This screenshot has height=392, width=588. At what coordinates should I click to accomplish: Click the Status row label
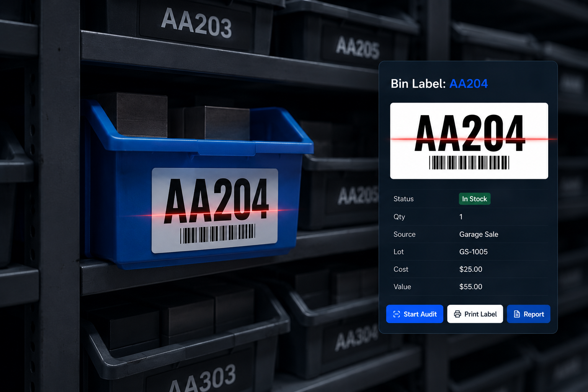pos(403,199)
